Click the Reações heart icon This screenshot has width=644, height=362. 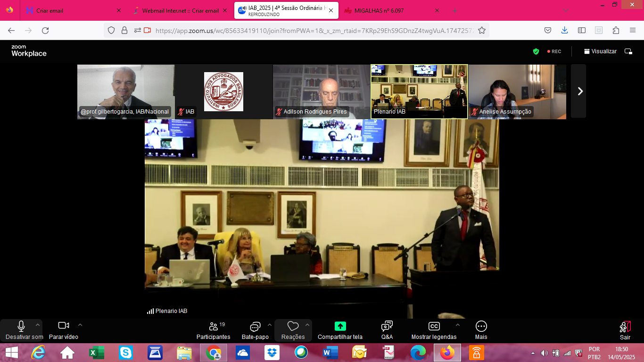[x=293, y=327]
